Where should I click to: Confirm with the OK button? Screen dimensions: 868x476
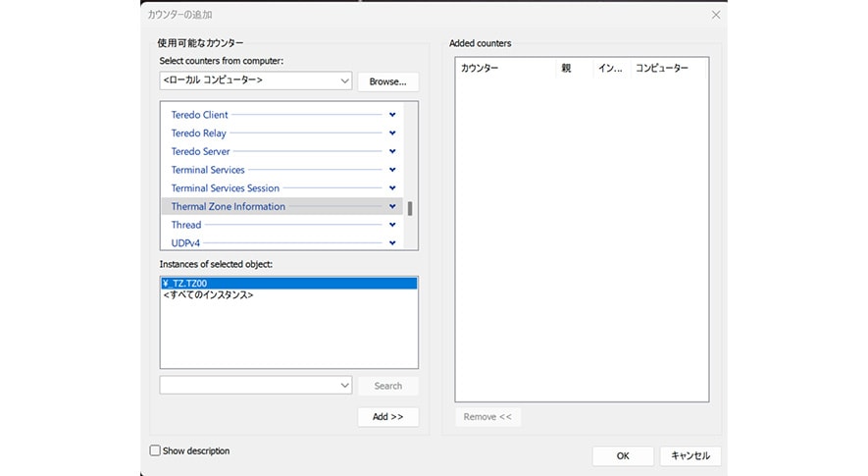(x=622, y=455)
